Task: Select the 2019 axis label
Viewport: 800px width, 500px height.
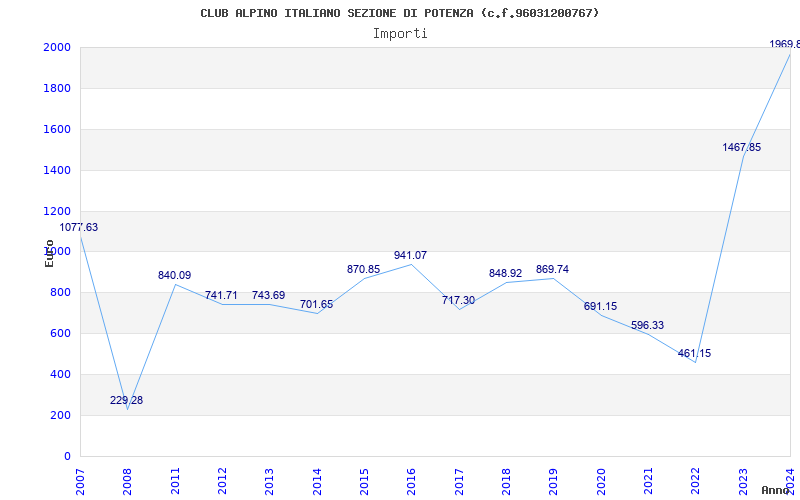Action: [x=554, y=482]
